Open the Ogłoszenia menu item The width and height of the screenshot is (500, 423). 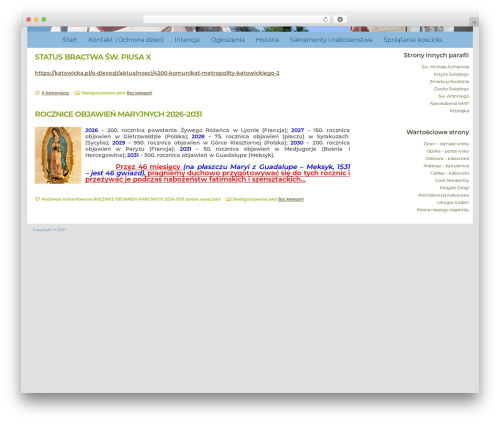point(227,40)
